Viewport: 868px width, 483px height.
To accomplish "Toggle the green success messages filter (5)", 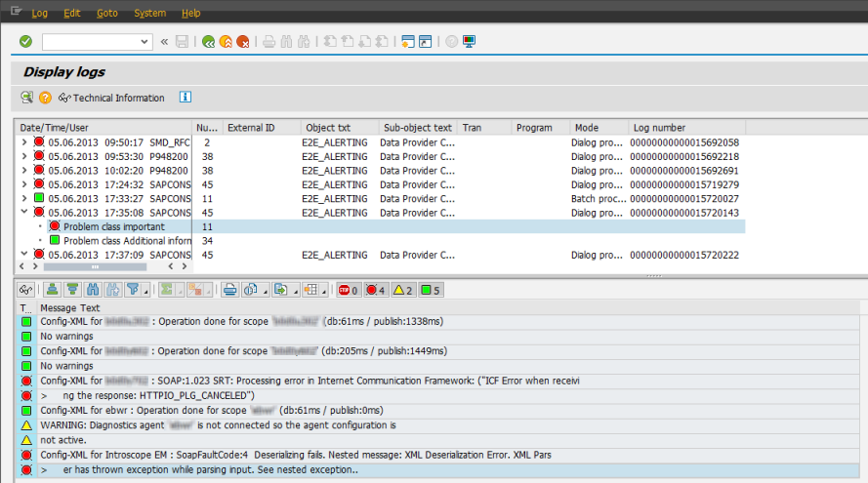I will [431, 290].
